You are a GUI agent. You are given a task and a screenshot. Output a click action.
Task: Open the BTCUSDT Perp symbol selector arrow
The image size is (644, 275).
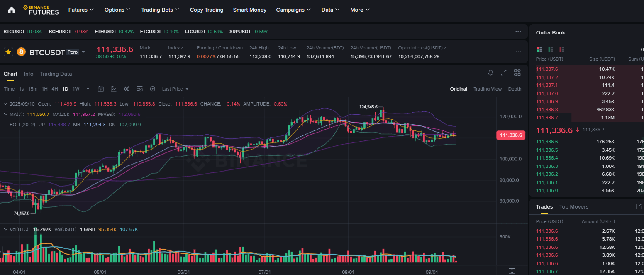click(x=83, y=52)
